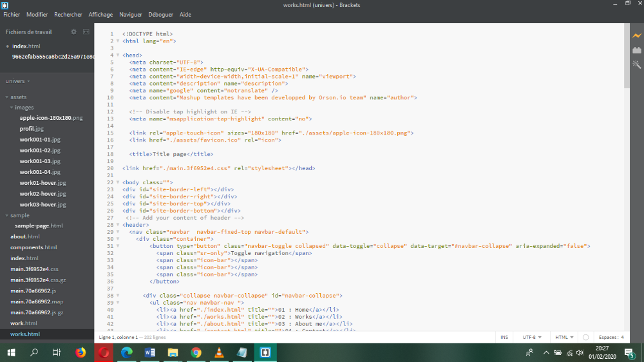Click cursor position Ligne 1, colonne 1
Viewport: 644px width, 362px height.
coord(118,337)
